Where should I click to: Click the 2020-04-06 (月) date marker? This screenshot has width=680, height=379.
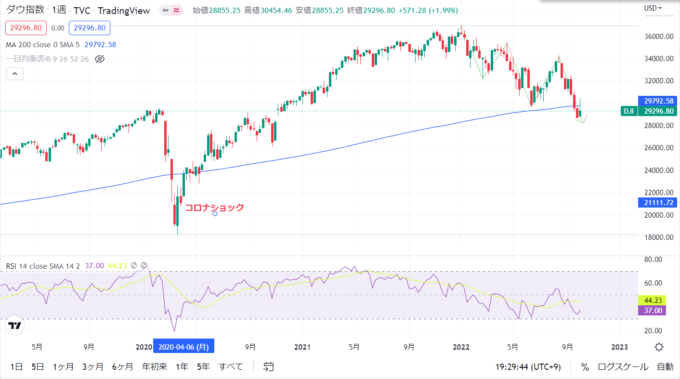(183, 347)
